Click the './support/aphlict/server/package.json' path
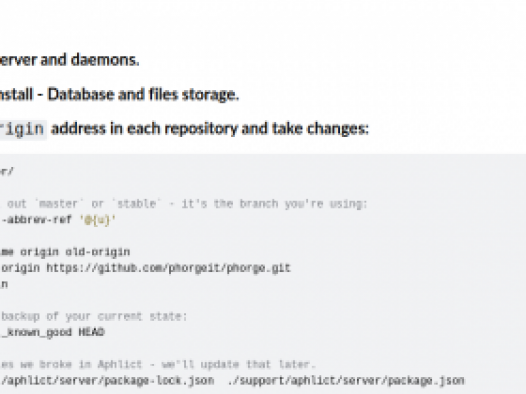 point(346,381)
